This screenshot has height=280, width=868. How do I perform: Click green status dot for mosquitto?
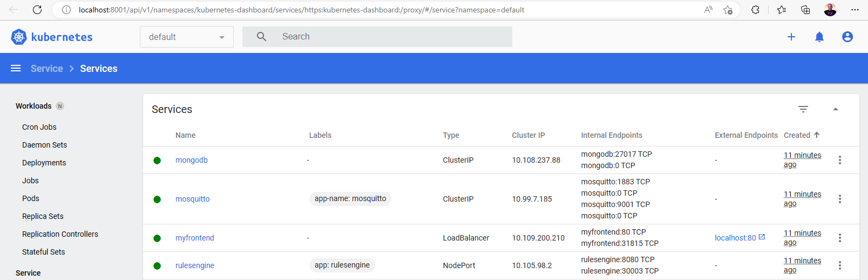point(157,199)
